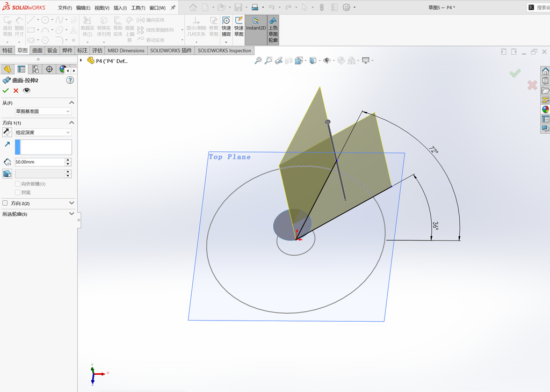Image resolution: width=550 pixels, height=392 pixels.
Task: Open 给定深度 end condition dropdown
Action: [43, 132]
